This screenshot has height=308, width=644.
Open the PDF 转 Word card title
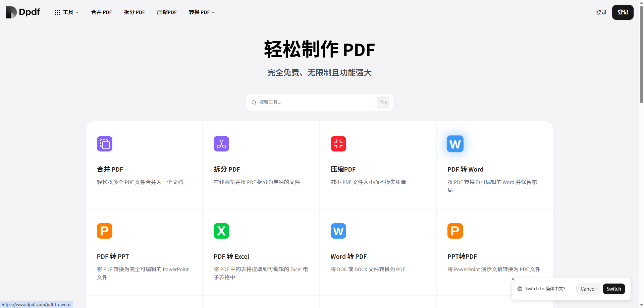[465, 169]
